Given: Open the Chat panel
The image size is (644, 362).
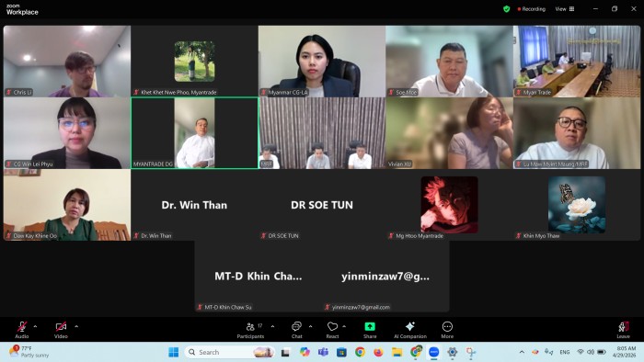Looking at the screenshot, I should [296, 329].
